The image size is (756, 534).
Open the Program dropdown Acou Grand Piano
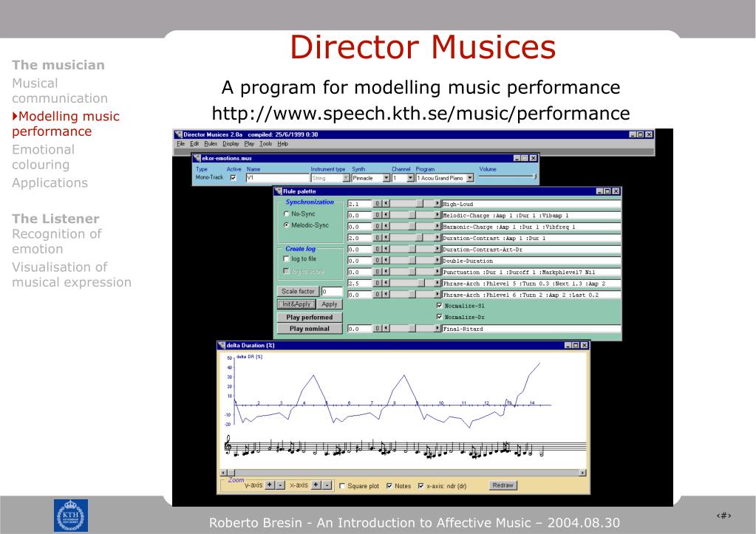point(470,178)
